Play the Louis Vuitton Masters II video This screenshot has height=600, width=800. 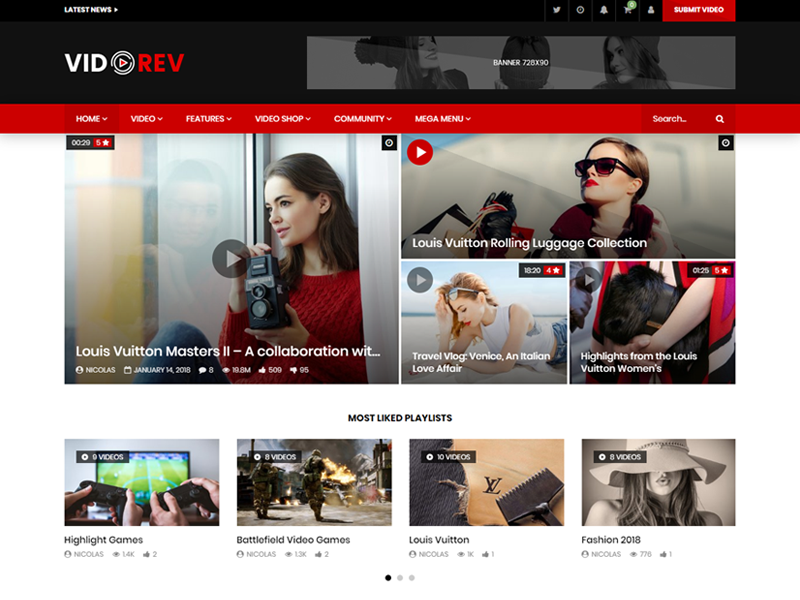pos(231,259)
